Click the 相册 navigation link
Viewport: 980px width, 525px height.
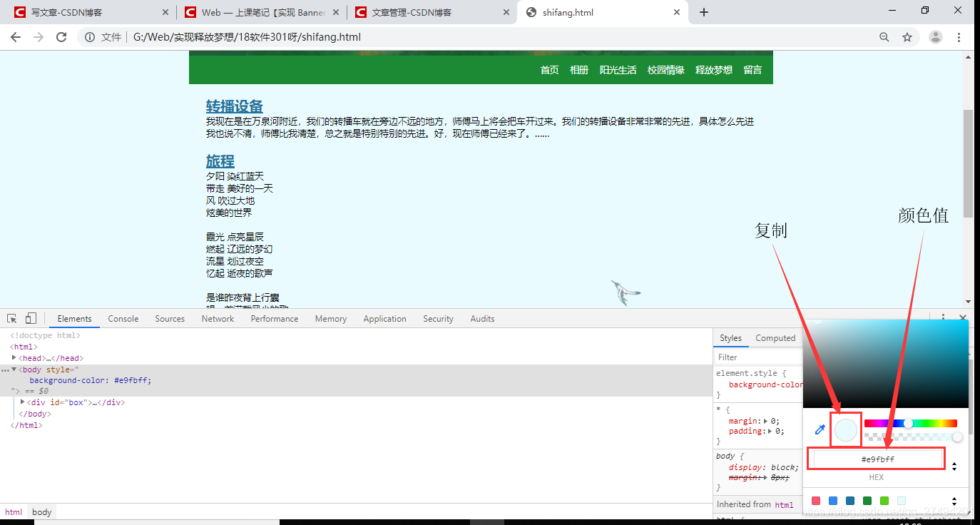(x=579, y=70)
